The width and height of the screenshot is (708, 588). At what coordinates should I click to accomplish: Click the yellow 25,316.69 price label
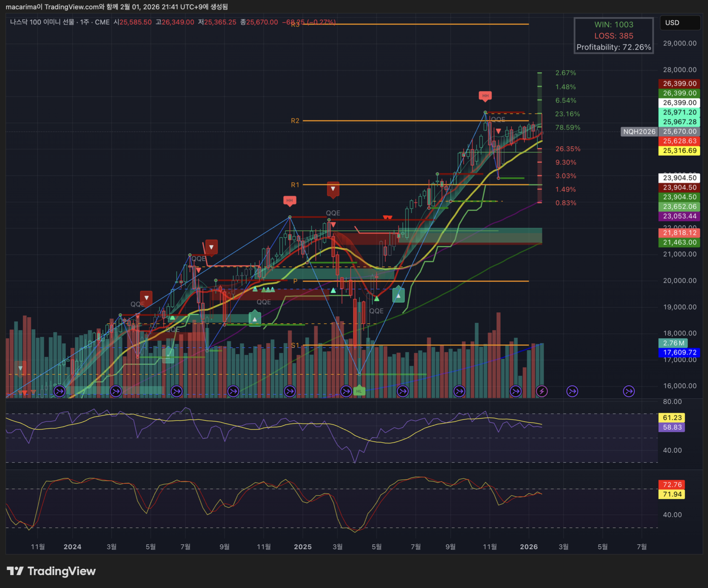click(679, 151)
